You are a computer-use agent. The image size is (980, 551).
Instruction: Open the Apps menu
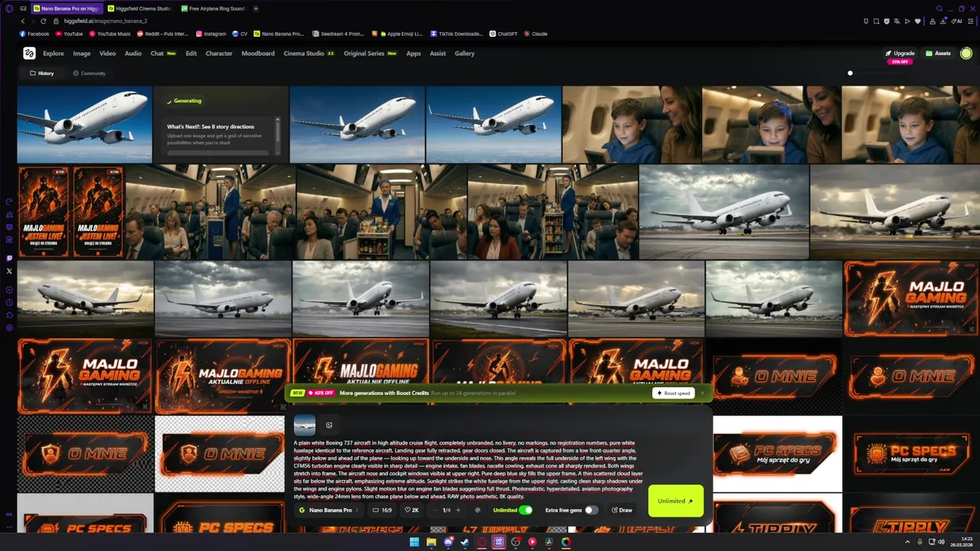tap(413, 54)
